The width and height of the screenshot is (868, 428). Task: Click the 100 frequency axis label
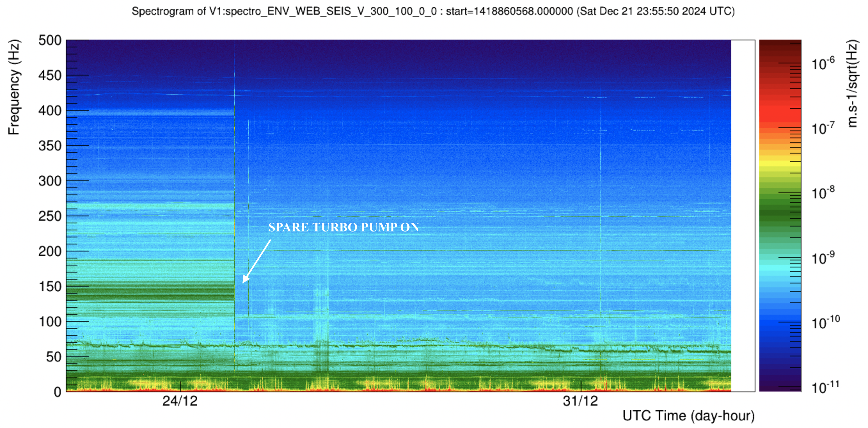click(x=50, y=321)
